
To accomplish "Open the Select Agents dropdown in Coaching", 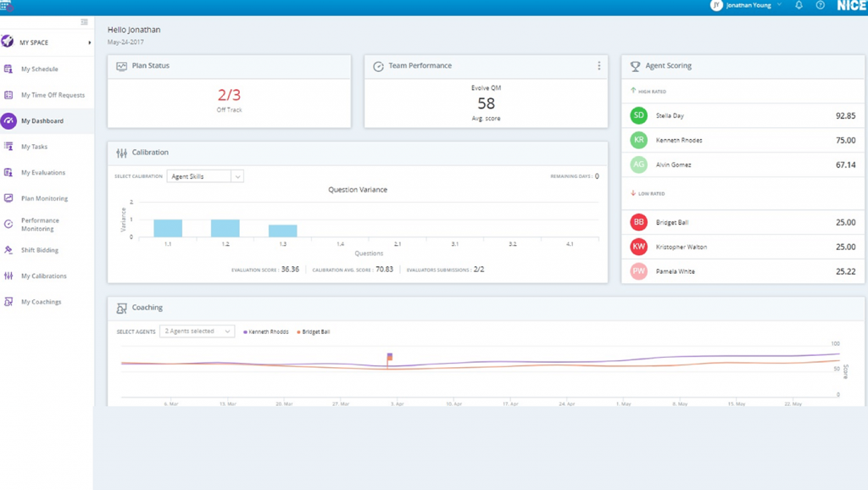I will (x=199, y=331).
